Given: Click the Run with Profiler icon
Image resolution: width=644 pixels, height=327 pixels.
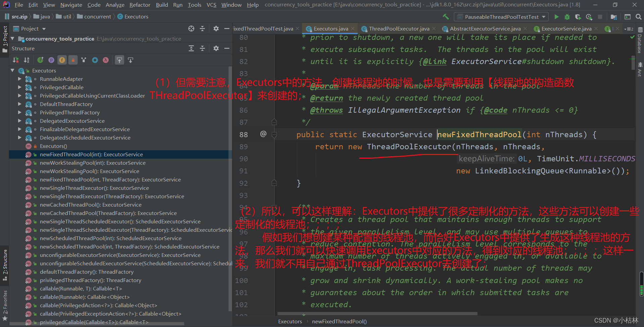Looking at the screenshot, I should [x=589, y=17].
